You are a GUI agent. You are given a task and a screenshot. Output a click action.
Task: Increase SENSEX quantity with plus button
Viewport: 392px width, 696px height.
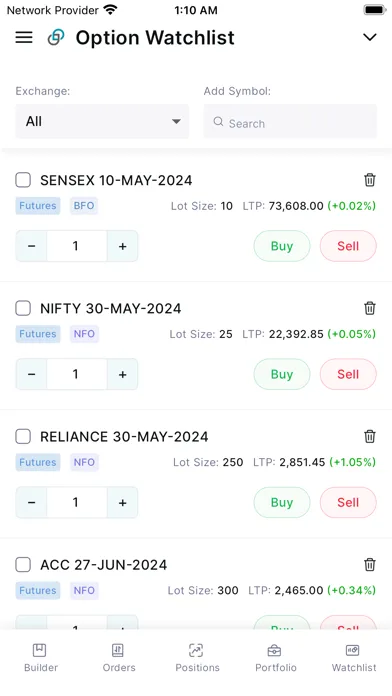coord(123,246)
